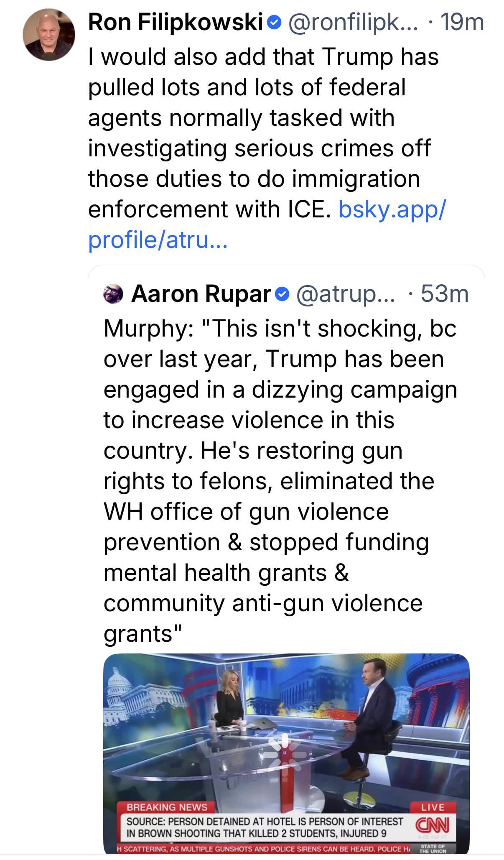
Task: Click the Aaron Rupar display name
Action: coord(201,294)
